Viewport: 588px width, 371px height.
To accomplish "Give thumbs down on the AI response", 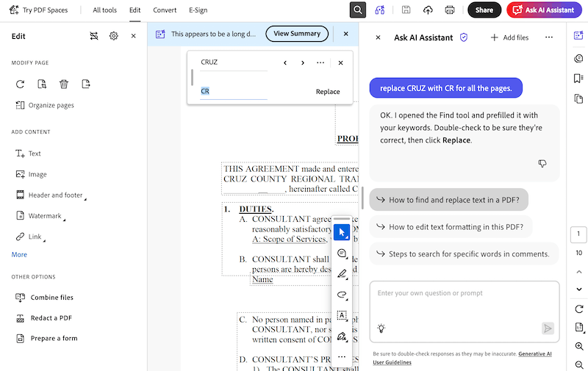I will (x=542, y=163).
